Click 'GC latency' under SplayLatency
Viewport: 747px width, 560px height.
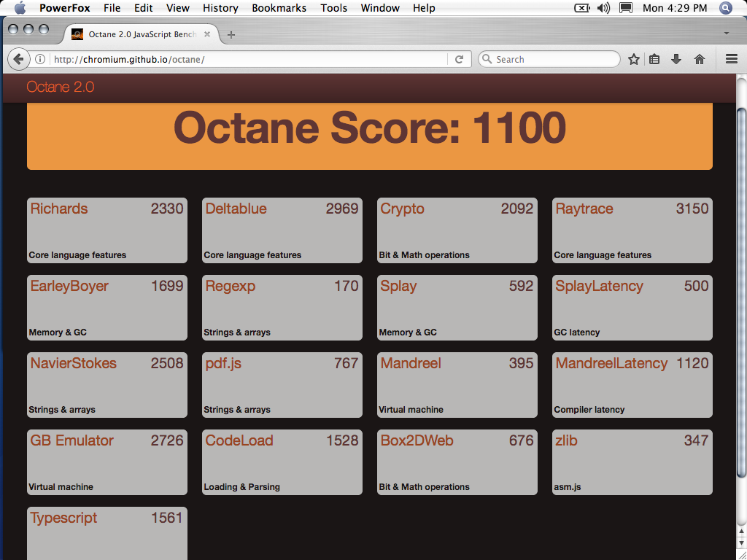tap(577, 332)
